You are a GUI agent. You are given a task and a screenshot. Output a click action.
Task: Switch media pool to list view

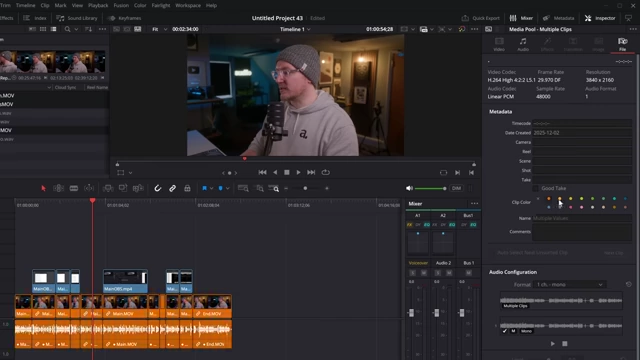click(x=53, y=29)
